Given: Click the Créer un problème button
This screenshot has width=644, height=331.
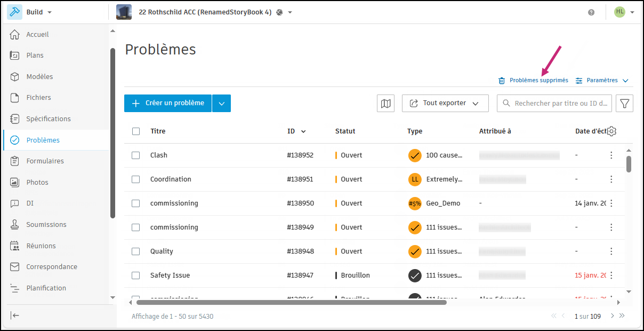Looking at the screenshot, I should tap(168, 103).
